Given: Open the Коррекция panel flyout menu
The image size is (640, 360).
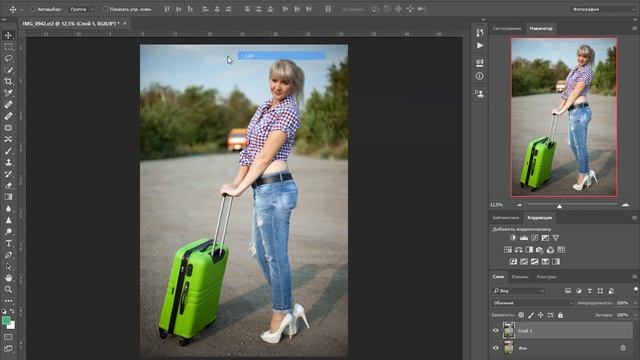Looking at the screenshot, I should pyautogui.click(x=634, y=218).
